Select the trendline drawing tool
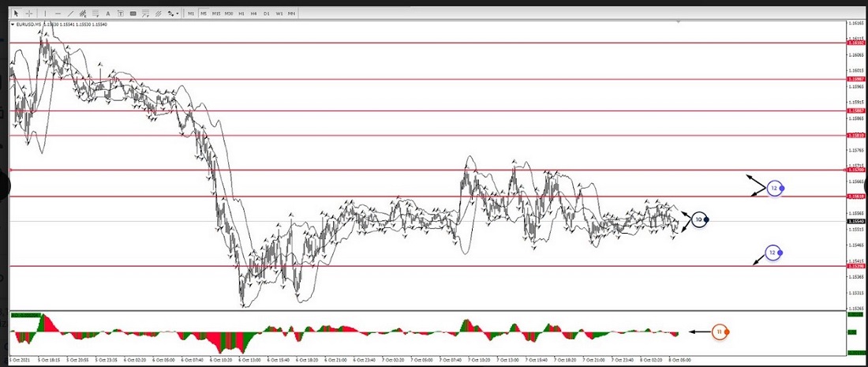Image resolution: width=868 pixels, height=367 pixels. pyautogui.click(x=70, y=13)
